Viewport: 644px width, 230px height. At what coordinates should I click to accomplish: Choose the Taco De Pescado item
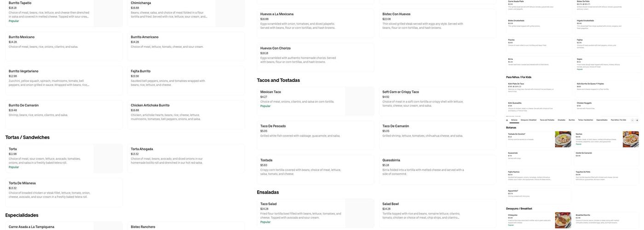pos(316,136)
